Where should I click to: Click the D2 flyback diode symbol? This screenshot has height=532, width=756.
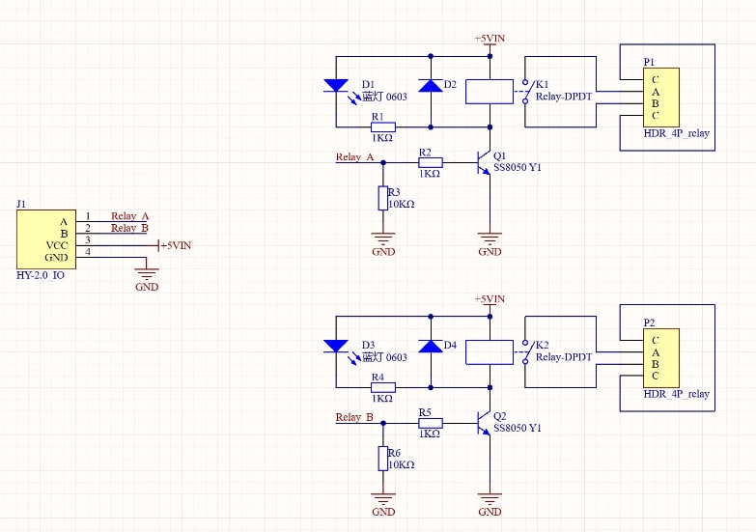click(x=431, y=86)
